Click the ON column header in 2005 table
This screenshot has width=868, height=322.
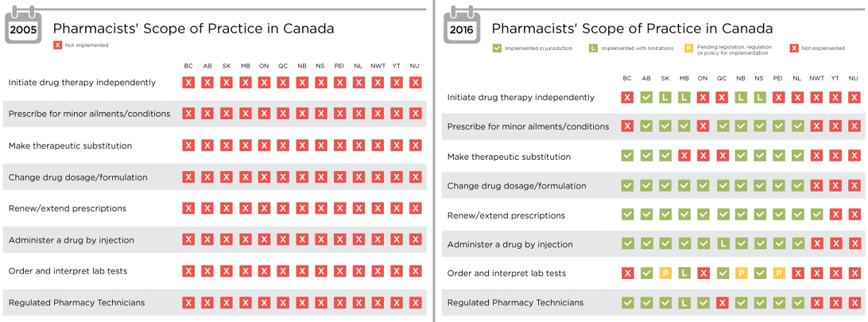[x=264, y=66]
